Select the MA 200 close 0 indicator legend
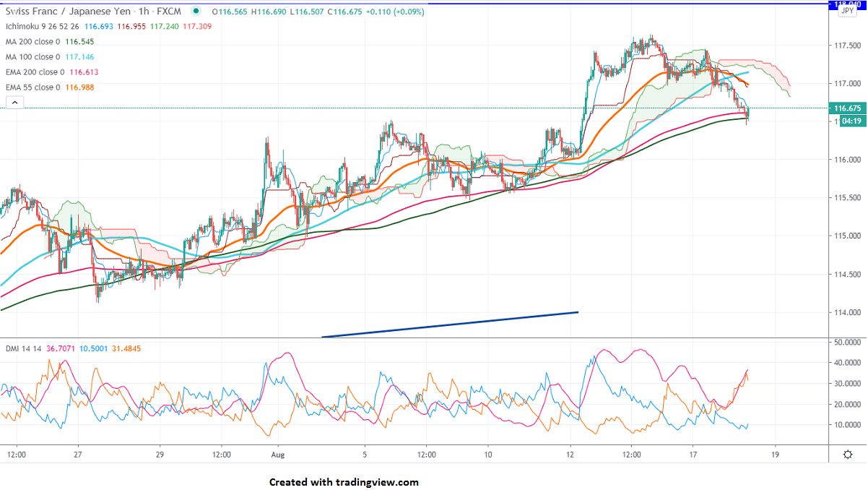 (35, 41)
